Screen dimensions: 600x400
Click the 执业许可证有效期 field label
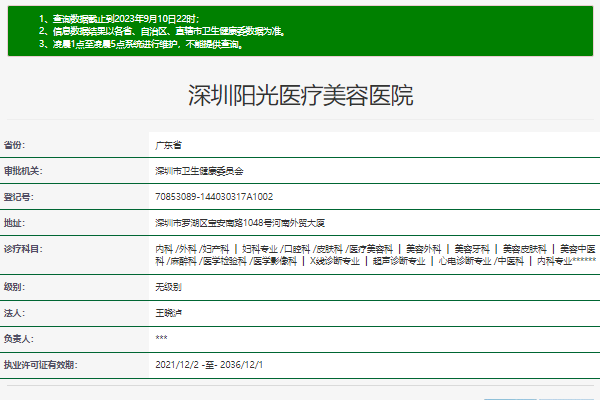click(x=41, y=365)
